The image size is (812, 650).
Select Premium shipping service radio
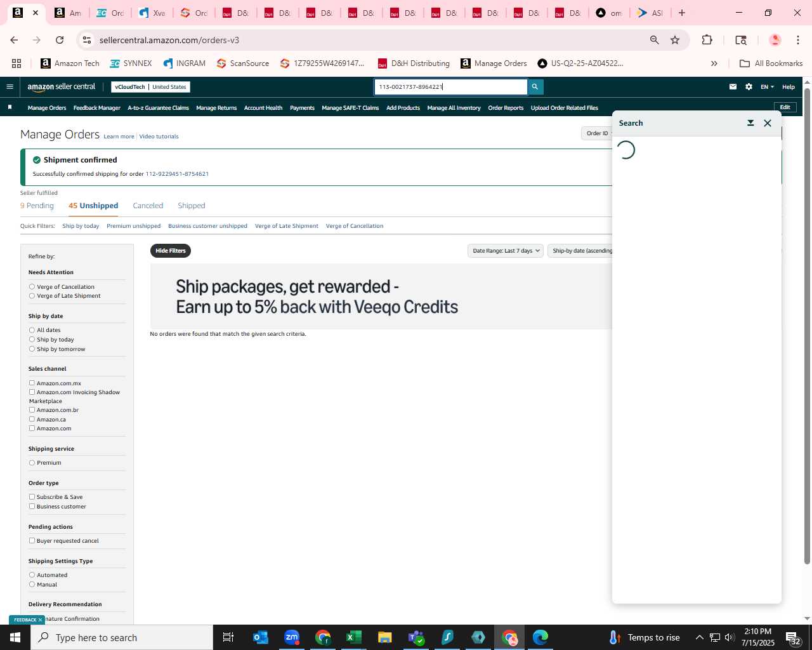32,463
